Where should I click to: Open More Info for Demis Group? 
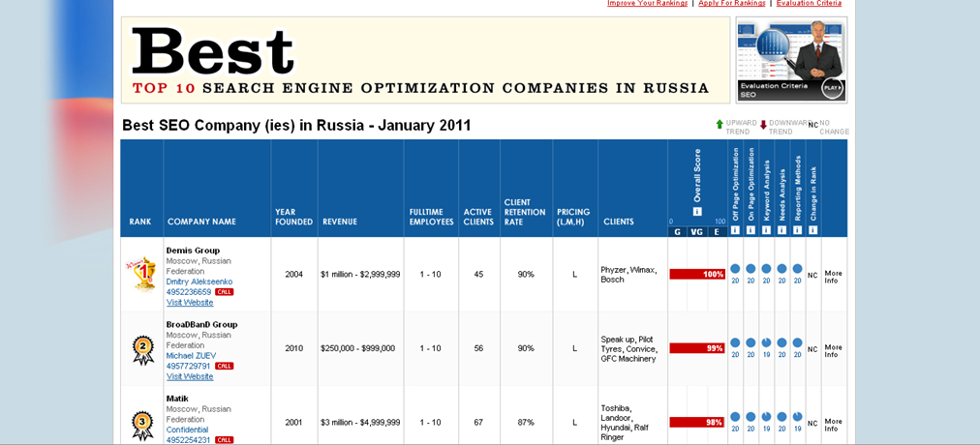(x=833, y=277)
